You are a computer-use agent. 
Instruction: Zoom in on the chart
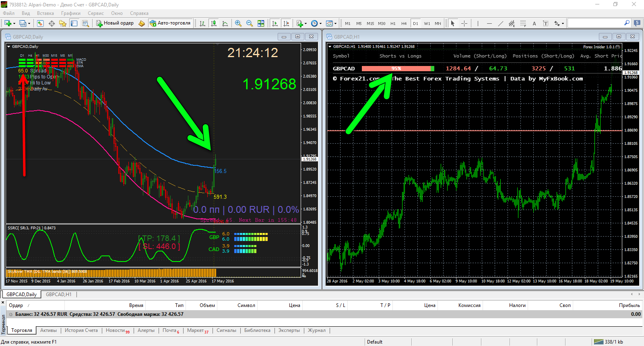tap(238, 23)
